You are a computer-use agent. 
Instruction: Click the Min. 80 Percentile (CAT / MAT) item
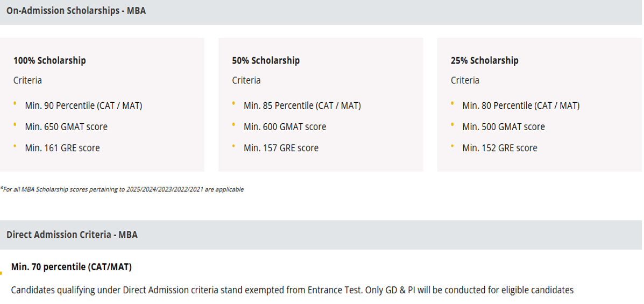pos(521,105)
